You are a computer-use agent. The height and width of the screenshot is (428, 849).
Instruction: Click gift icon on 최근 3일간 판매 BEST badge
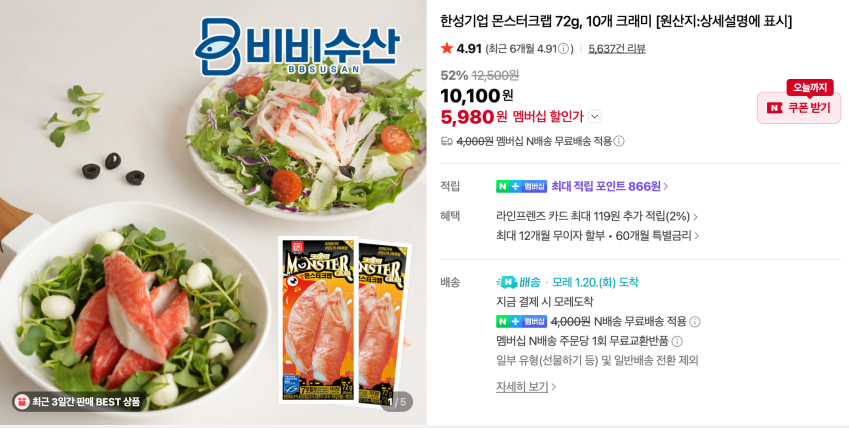(x=22, y=401)
